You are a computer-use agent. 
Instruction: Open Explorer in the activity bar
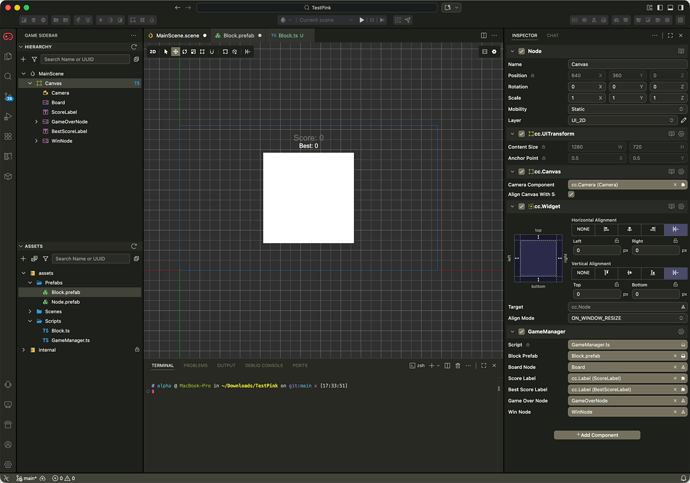tap(8, 56)
